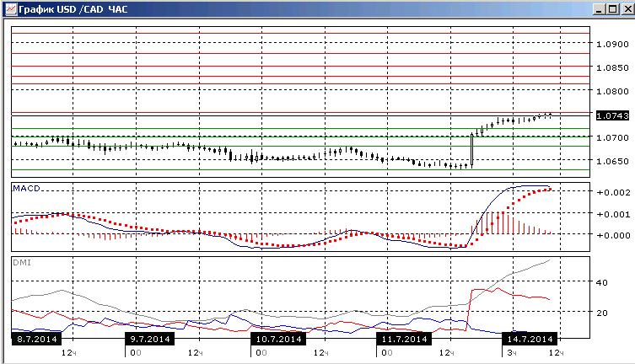Click the large bullish candle on 11.7.2014
The height and width of the screenshot is (364, 635).
tap(471, 150)
